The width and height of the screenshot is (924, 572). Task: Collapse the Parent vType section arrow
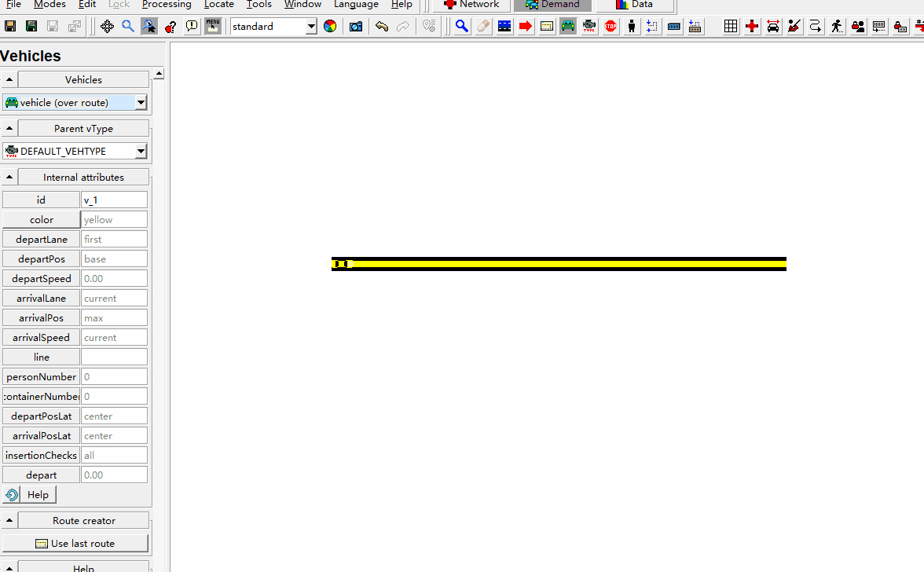pyautogui.click(x=9, y=128)
